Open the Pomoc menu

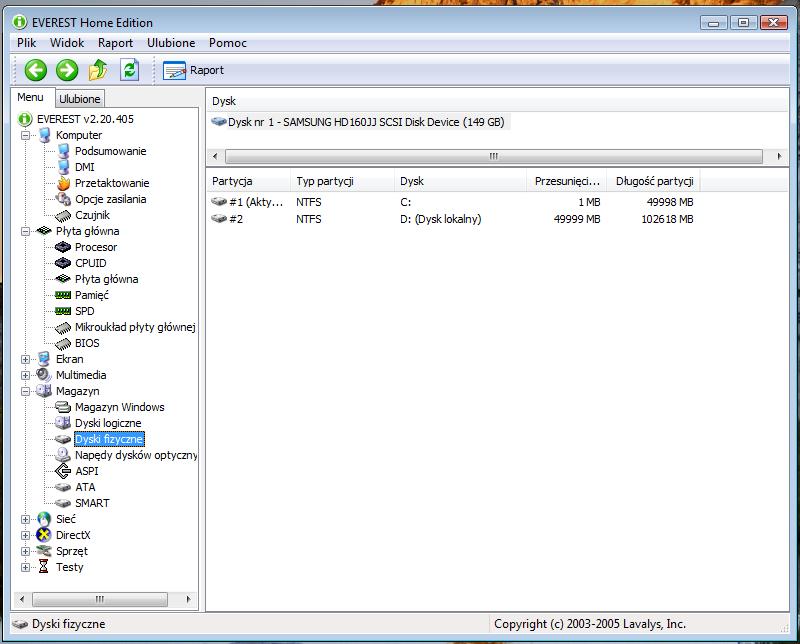[228, 43]
